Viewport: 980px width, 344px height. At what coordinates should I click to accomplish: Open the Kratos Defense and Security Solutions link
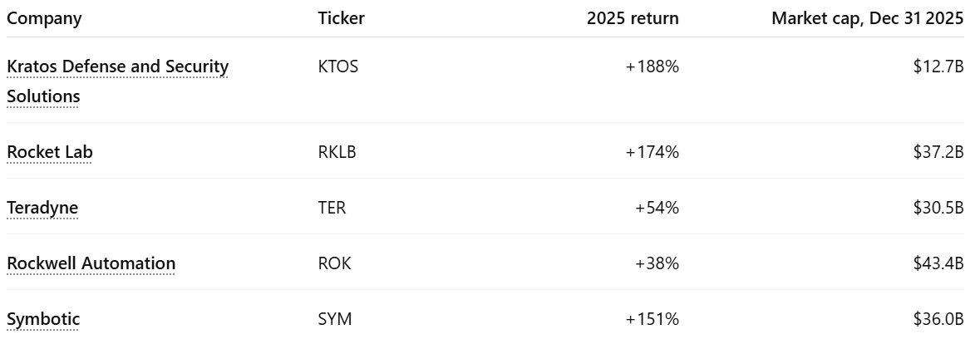117,66
